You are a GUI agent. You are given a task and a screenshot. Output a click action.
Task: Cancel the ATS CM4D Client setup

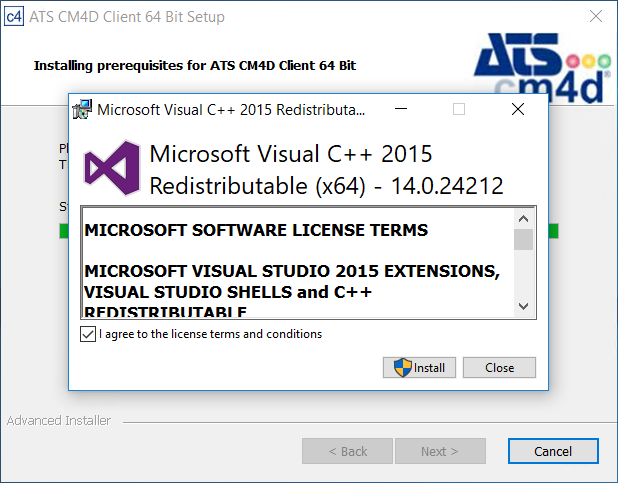tap(553, 451)
